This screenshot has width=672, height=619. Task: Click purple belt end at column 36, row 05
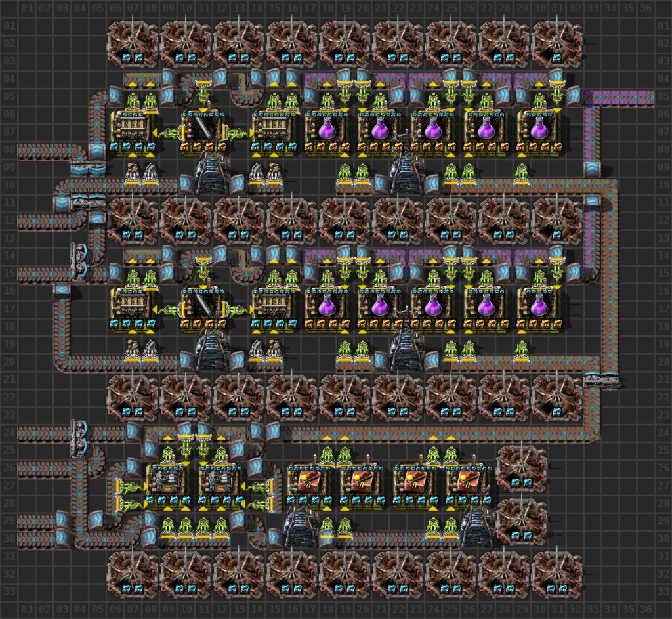[645, 97]
